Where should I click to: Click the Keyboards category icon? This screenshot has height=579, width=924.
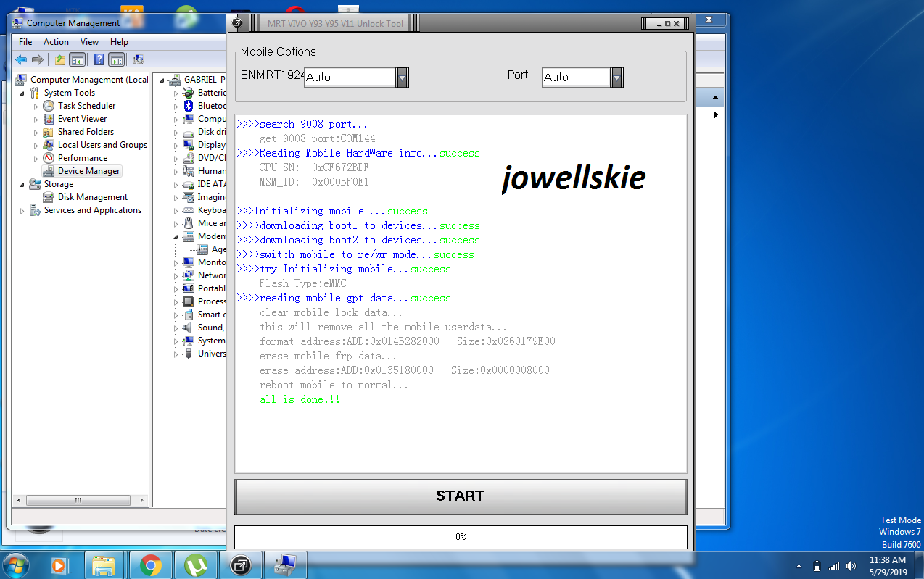point(189,210)
